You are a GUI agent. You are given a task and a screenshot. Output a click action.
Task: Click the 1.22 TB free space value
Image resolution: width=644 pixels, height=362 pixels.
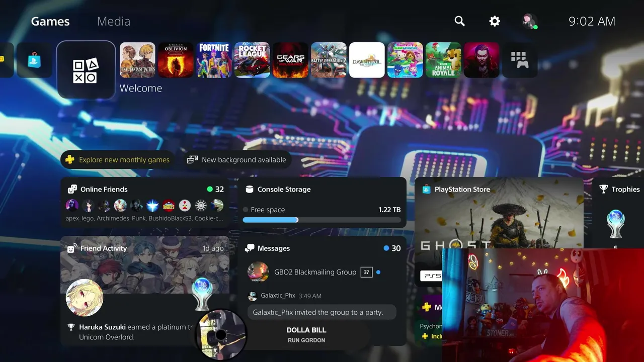(389, 210)
